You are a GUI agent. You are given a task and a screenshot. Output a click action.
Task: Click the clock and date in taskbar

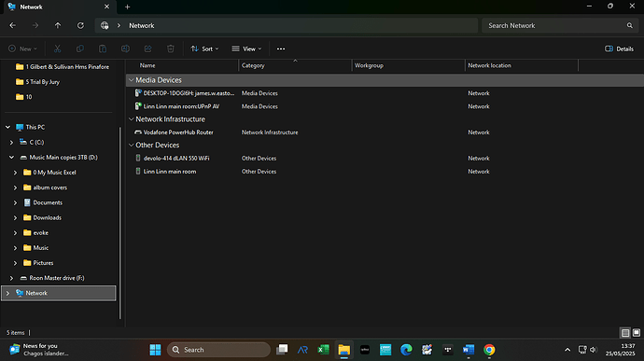point(620,350)
